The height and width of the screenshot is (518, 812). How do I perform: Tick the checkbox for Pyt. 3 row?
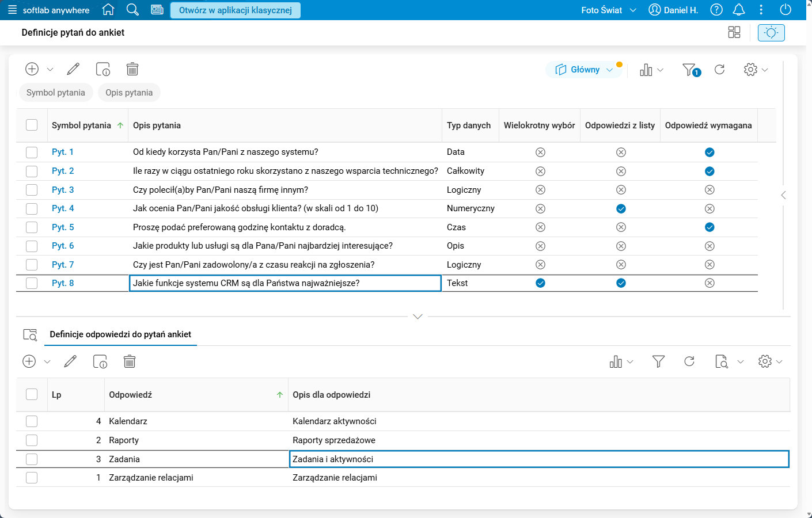click(32, 190)
